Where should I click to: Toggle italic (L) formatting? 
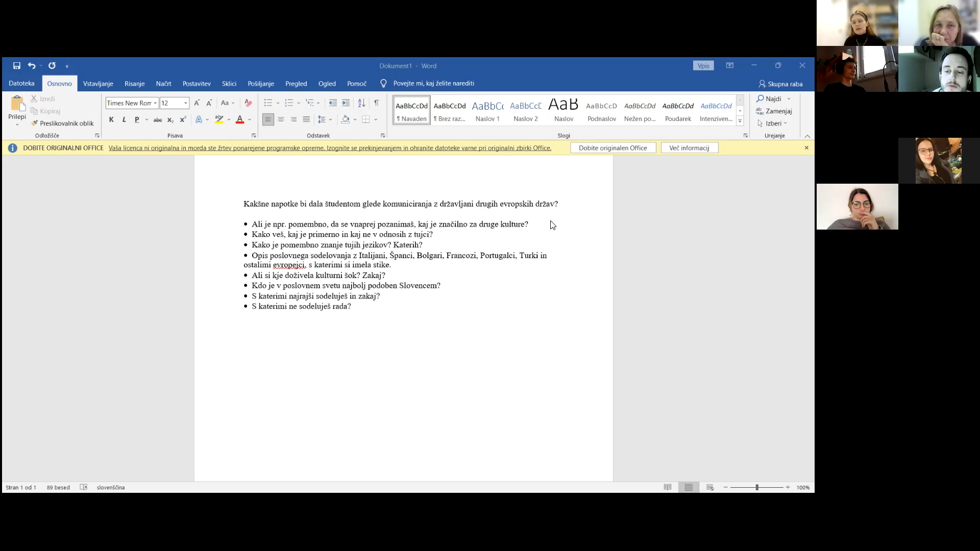pyautogui.click(x=124, y=119)
